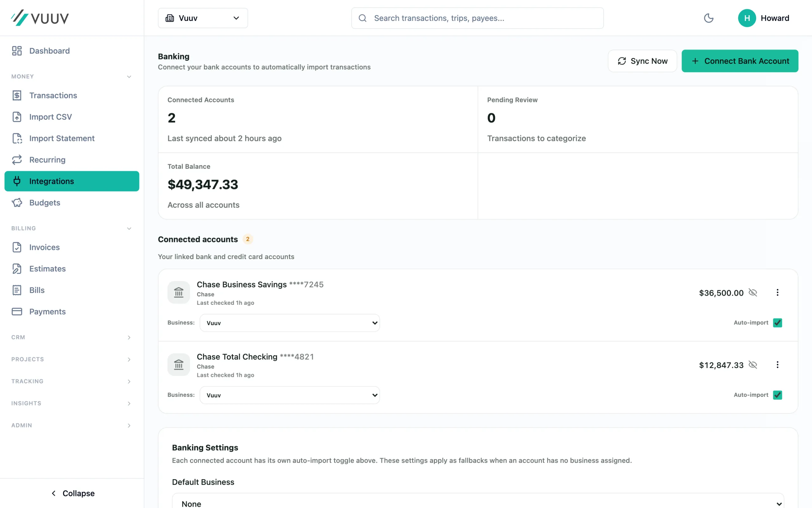The image size is (812, 508).
Task: Click the Import CSV file icon
Action: pyautogui.click(x=17, y=117)
